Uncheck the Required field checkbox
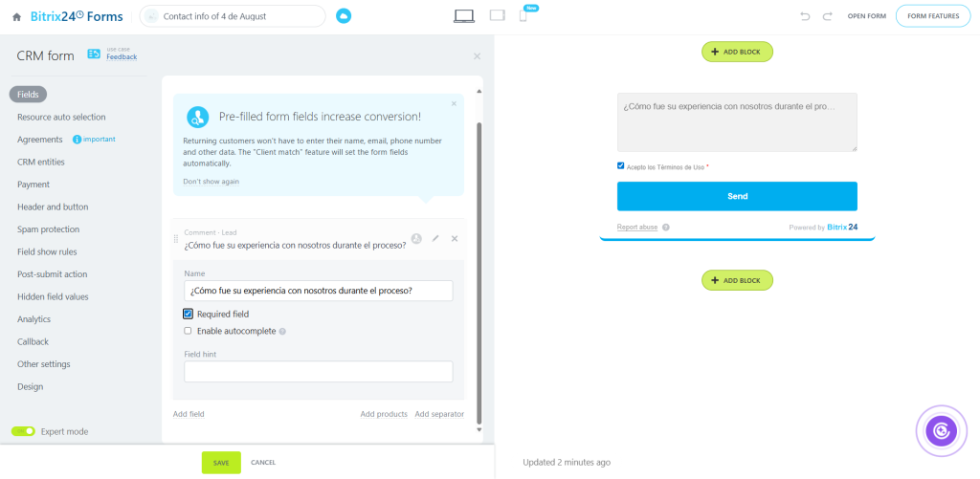 pyautogui.click(x=189, y=314)
